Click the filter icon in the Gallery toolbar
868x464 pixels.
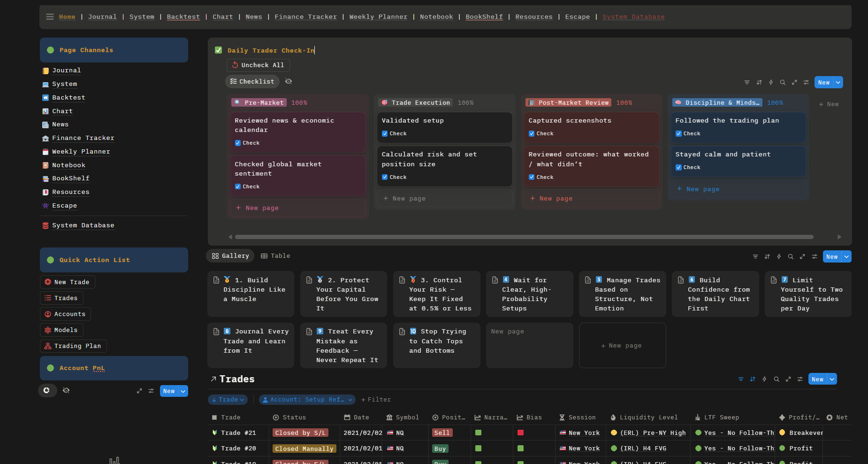755,256
